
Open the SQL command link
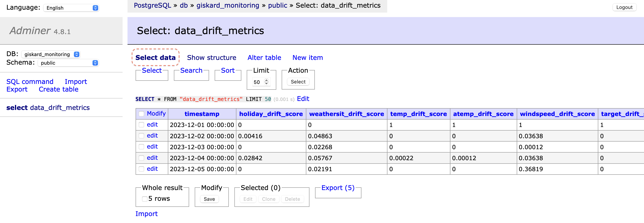[x=30, y=82]
